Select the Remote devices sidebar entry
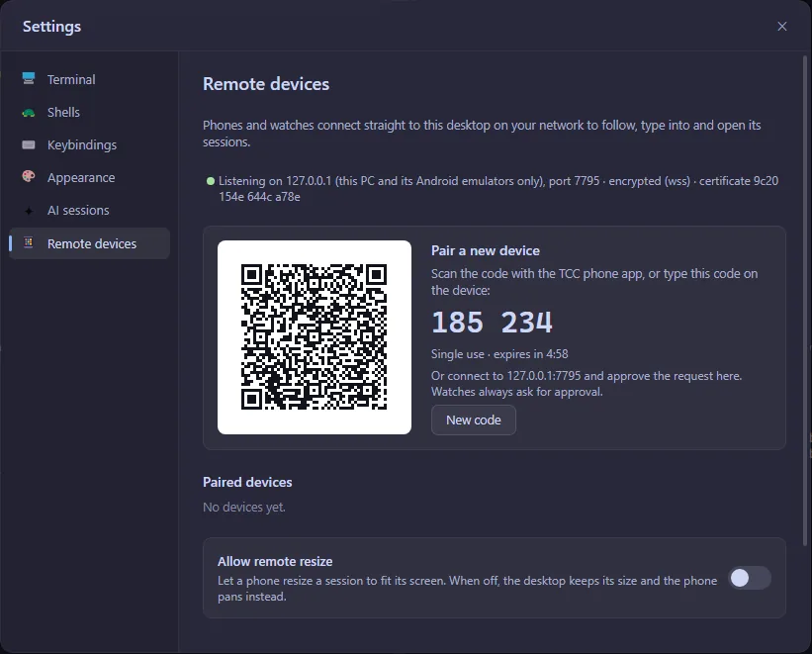Screen dimensions: 812x654 pyautogui.click(x=90, y=243)
